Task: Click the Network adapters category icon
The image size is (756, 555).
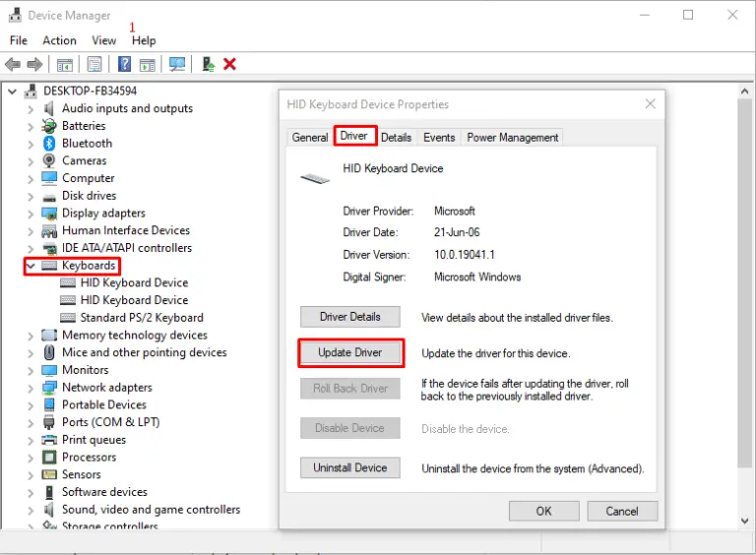Action: coord(49,388)
